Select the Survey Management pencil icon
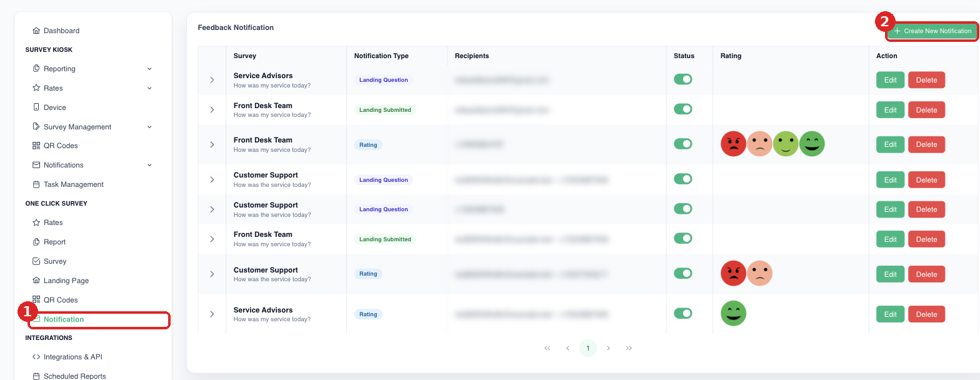 (x=36, y=127)
